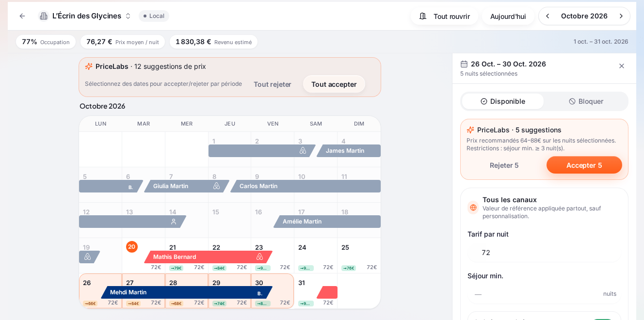The width and height of the screenshot is (644, 320).
Task: Reject the 5 PriceLabs suggestions
Action: 504,165
